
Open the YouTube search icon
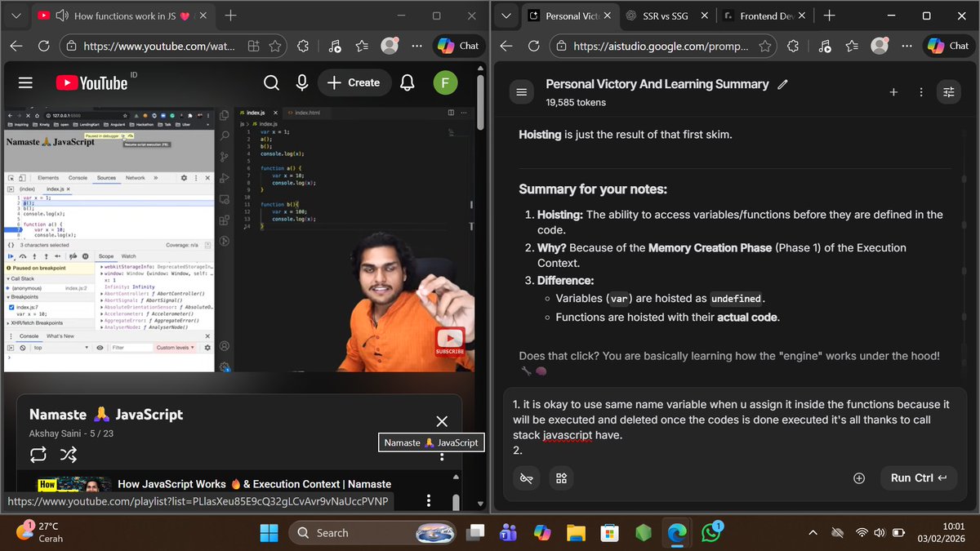point(271,82)
